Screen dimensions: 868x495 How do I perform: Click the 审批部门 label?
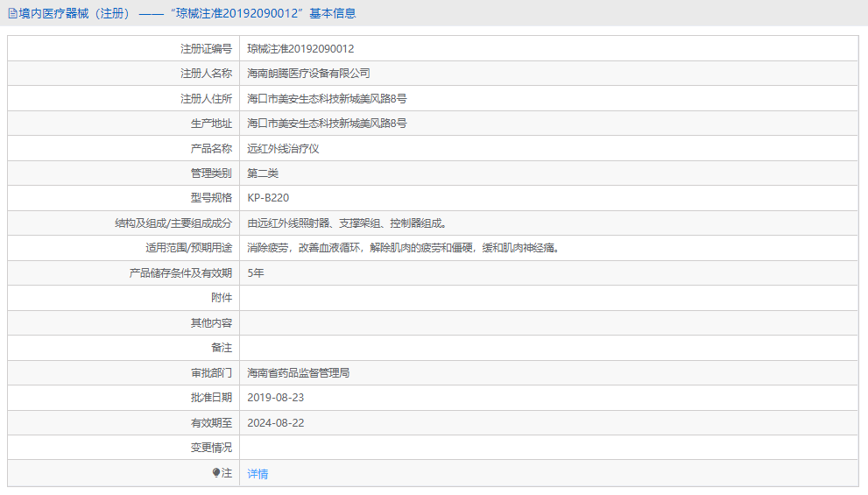211,373
